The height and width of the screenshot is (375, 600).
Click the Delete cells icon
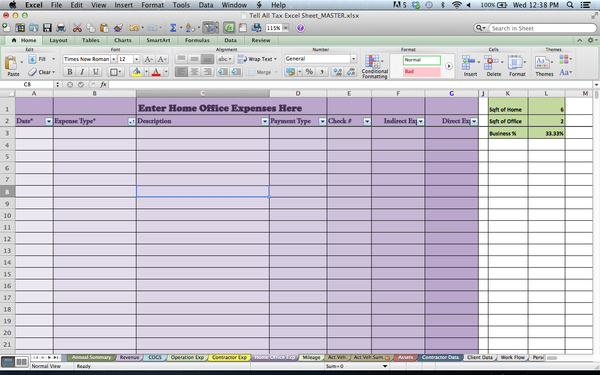(x=491, y=62)
